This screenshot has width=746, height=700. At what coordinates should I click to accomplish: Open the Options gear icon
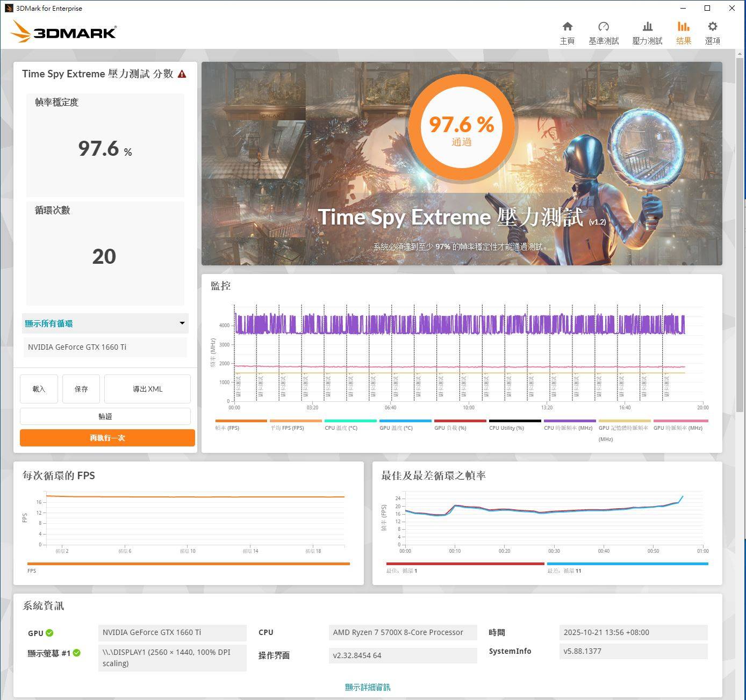tap(712, 32)
